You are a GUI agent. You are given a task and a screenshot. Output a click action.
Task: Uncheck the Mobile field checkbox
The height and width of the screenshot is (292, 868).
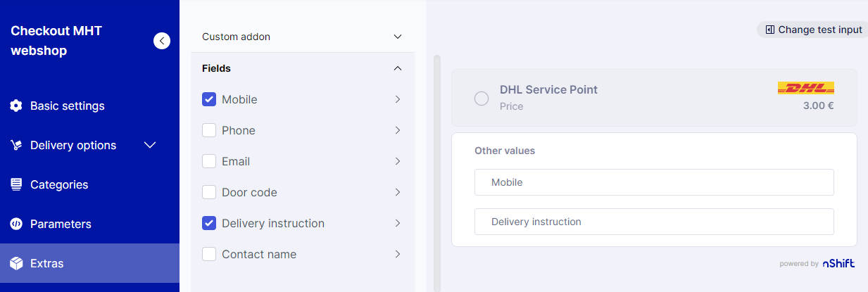209,99
